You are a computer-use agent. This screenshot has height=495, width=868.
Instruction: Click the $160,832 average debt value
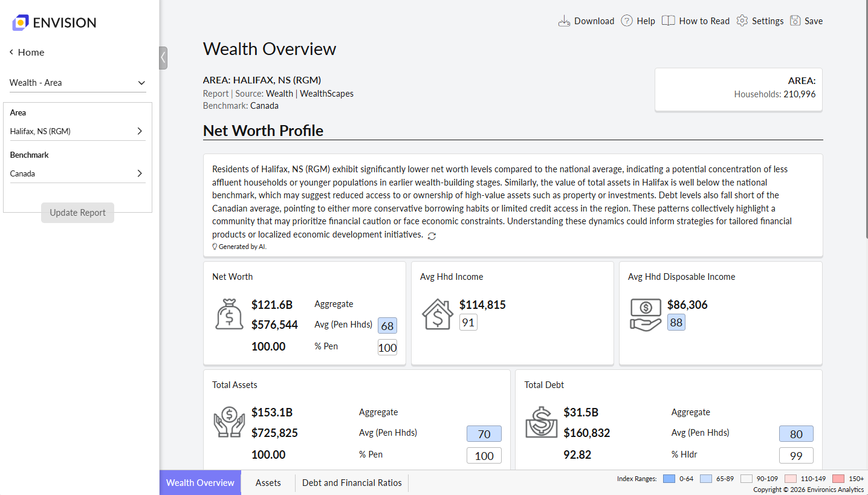tap(587, 433)
